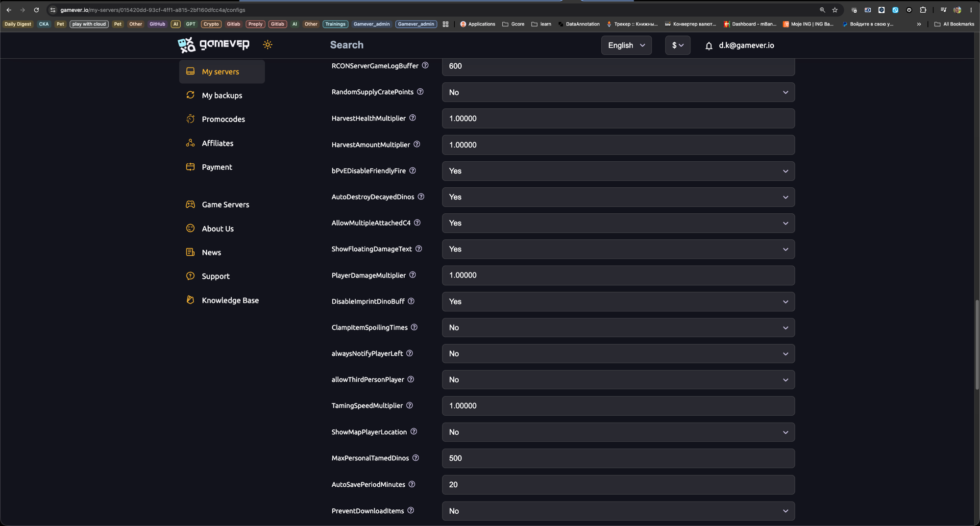Screen dimensions: 980x526
Task: Open My backups in sidebar
Action: point(222,95)
